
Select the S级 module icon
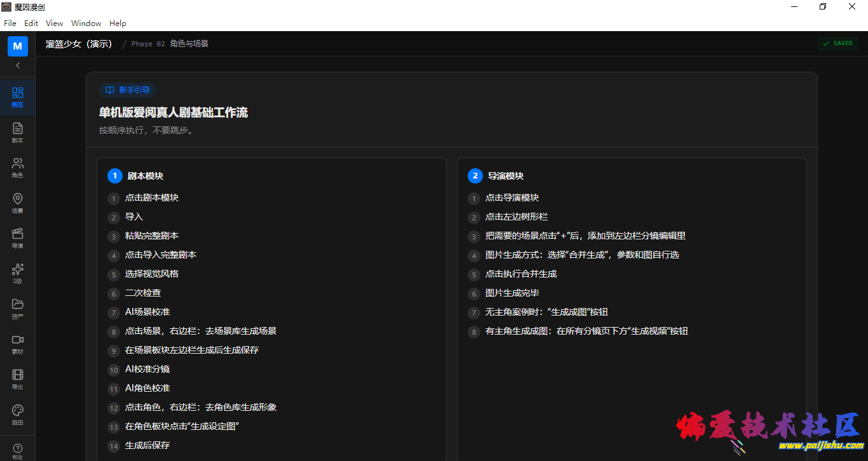click(x=17, y=274)
